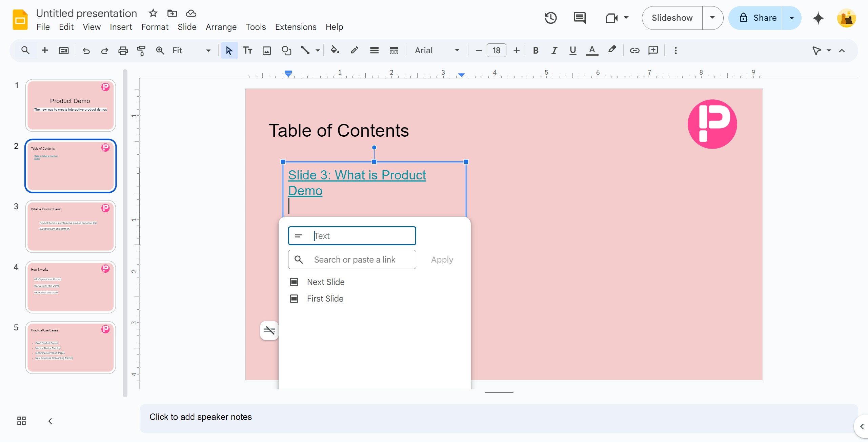Open Share options dropdown arrow
868x443 pixels.
pos(792,18)
